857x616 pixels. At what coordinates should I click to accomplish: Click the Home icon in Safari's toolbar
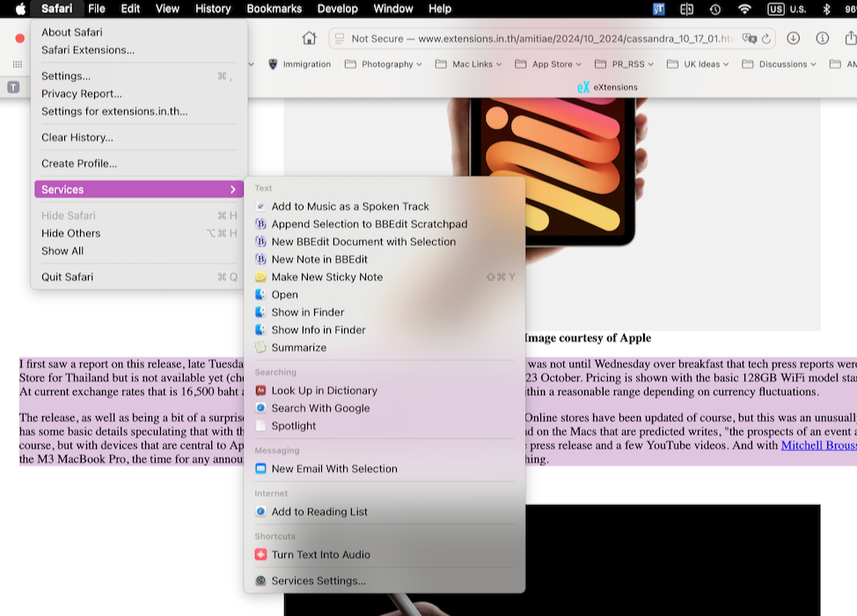[x=310, y=38]
